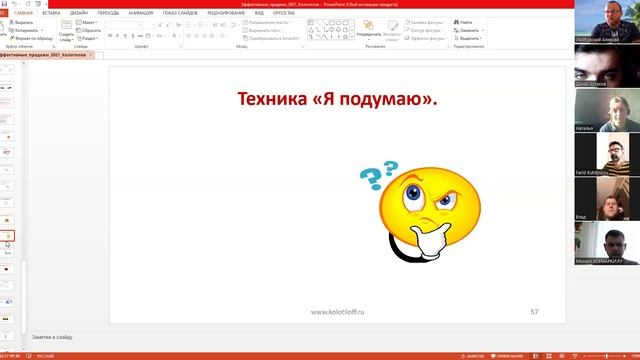This screenshot has width=640, height=360.
Task: Save the presentation using the quick-access Save icon
Action: (4, 4)
